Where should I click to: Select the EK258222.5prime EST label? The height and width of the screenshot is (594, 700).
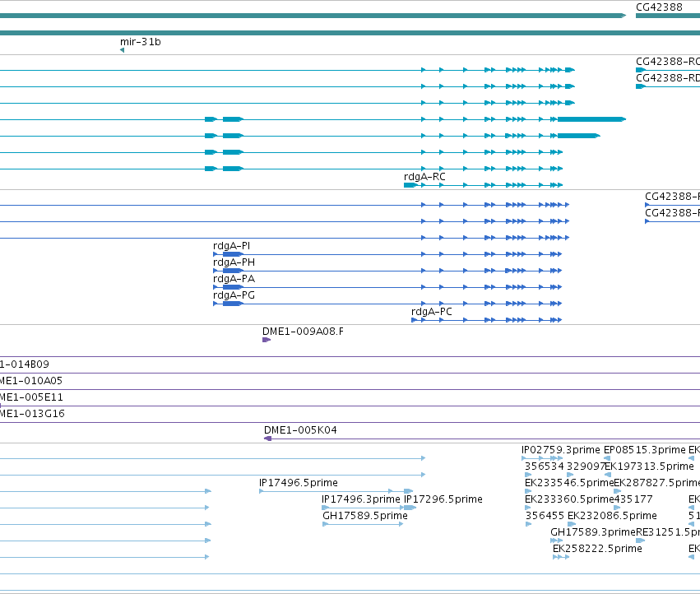597,549
